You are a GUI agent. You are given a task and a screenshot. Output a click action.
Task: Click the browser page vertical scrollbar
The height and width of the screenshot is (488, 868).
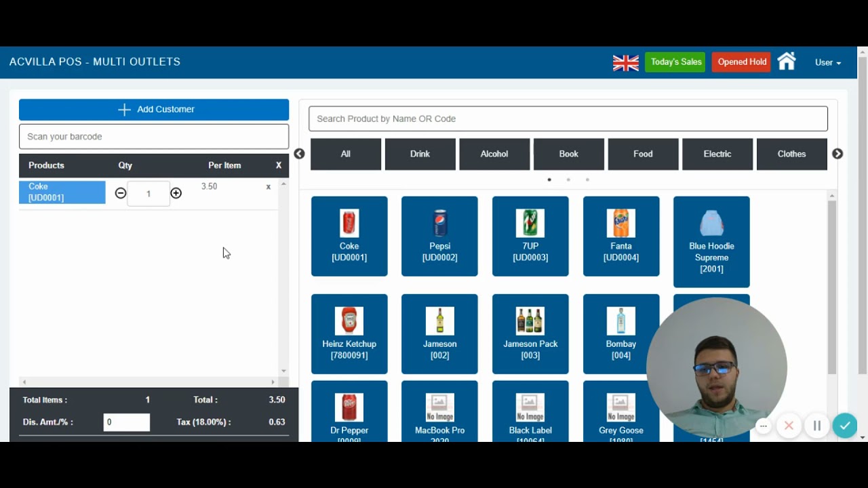[x=863, y=217]
